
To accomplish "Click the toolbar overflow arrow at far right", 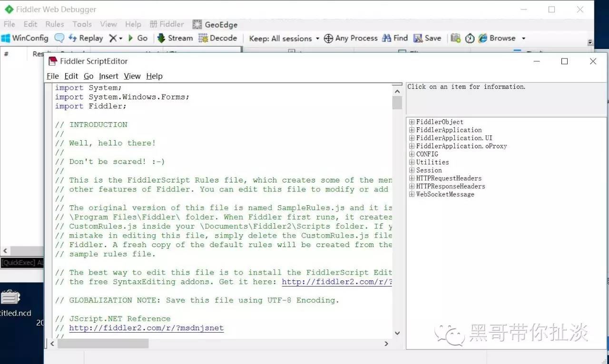I will point(590,42).
